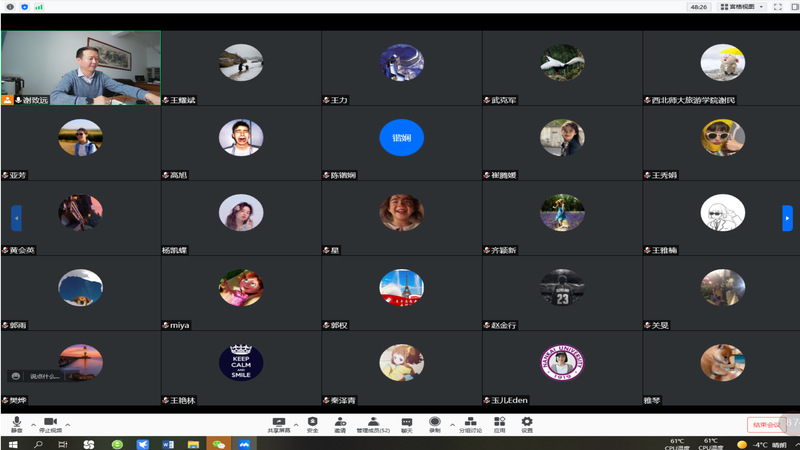Select the KEEP CALM avatar tile of 王艳林

(241, 363)
